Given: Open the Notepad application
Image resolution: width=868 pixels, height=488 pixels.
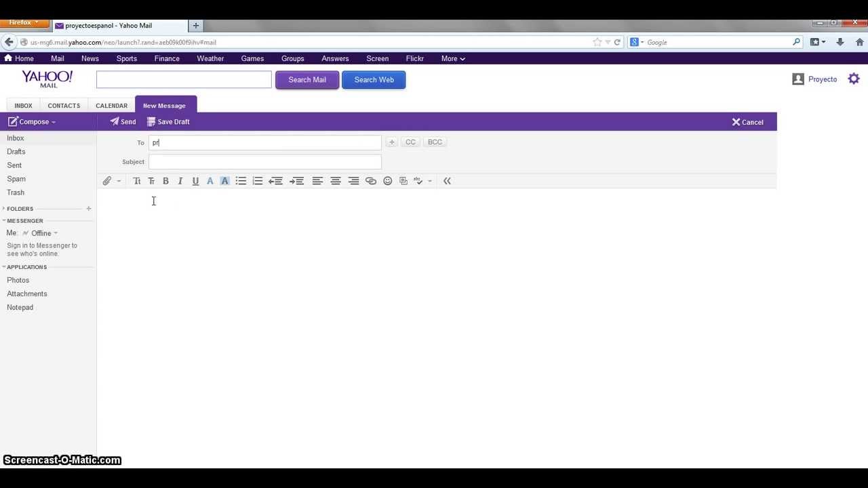Looking at the screenshot, I should tap(20, 308).
